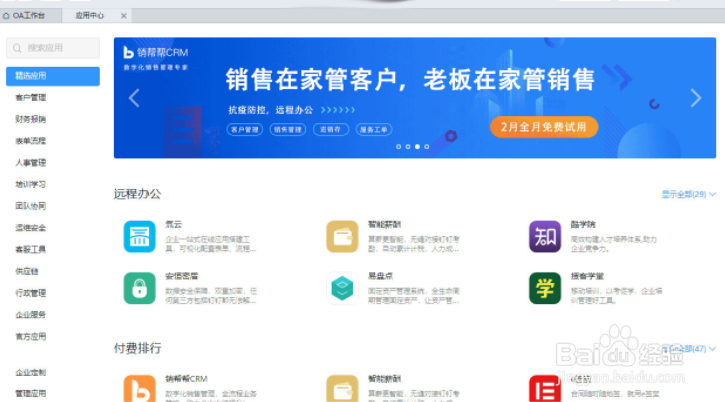Viewport: 725px width, 402px height.
Task: Select the first carousel dot
Action: coord(399,147)
